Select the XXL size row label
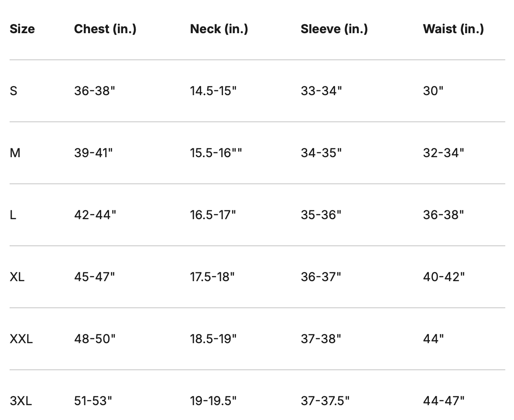Viewport: 514px width, 420px height. 21,339
